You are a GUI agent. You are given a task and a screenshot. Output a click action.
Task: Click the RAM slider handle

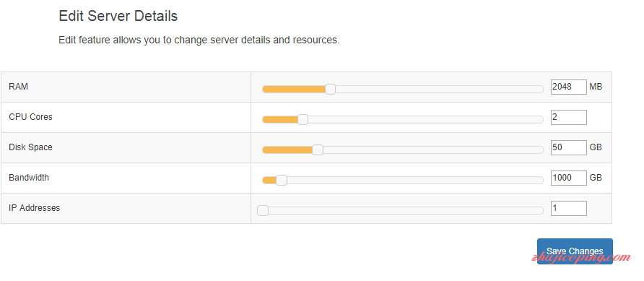pyautogui.click(x=330, y=89)
